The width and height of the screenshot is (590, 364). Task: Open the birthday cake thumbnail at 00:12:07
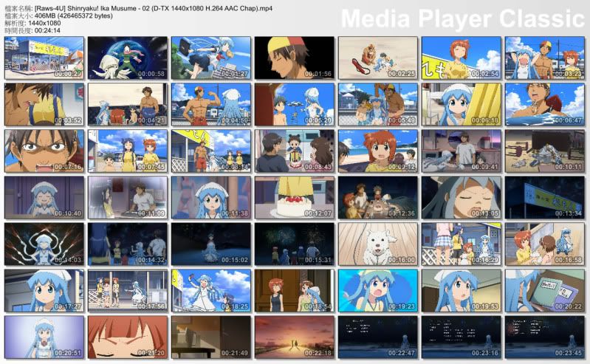point(295,197)
